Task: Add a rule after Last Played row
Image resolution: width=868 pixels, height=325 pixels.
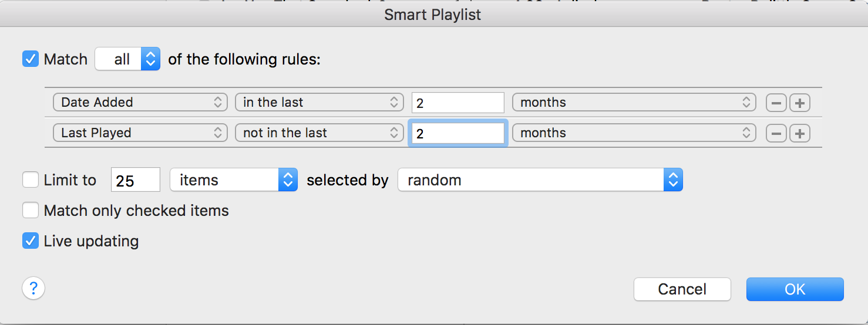Action: (799, 133)
